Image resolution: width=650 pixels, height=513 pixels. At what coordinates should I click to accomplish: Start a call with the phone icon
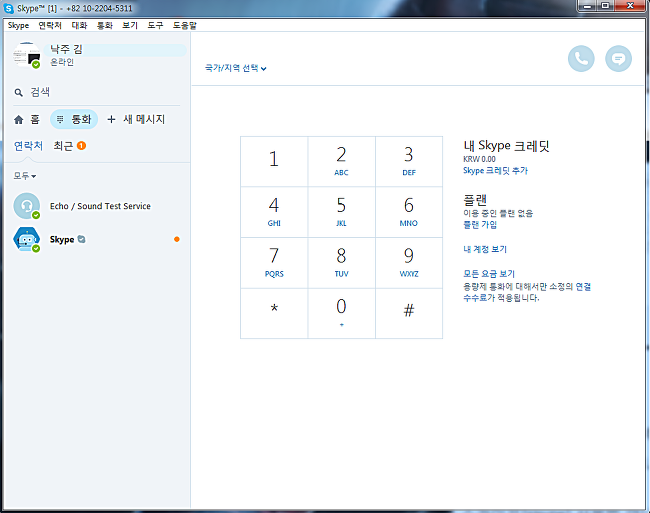point(581,59)
